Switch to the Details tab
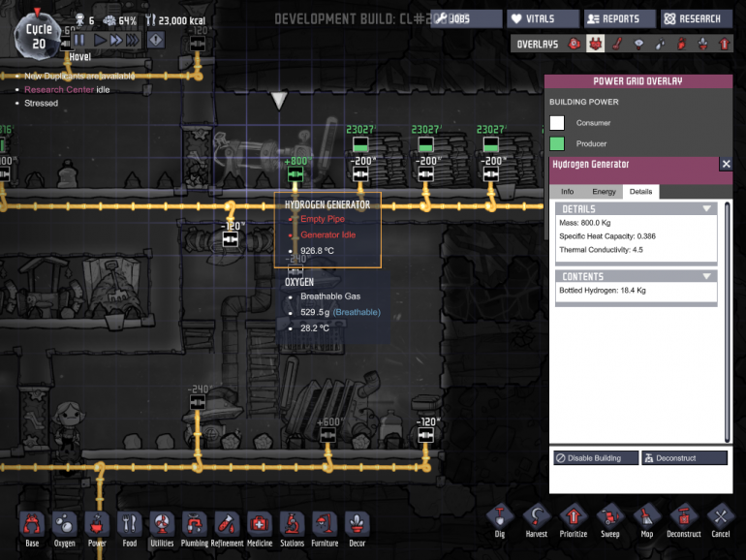This screenshot has width=746, height=560. tap(640, 191)
